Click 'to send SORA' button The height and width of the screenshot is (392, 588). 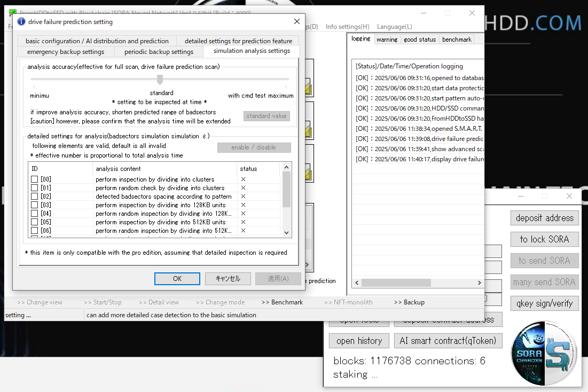click(545, 261)
